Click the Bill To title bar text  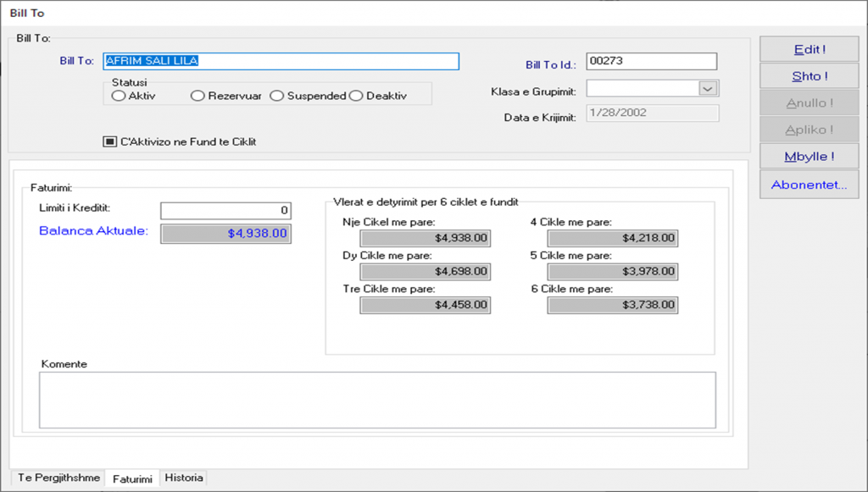(x=27, y=13)
